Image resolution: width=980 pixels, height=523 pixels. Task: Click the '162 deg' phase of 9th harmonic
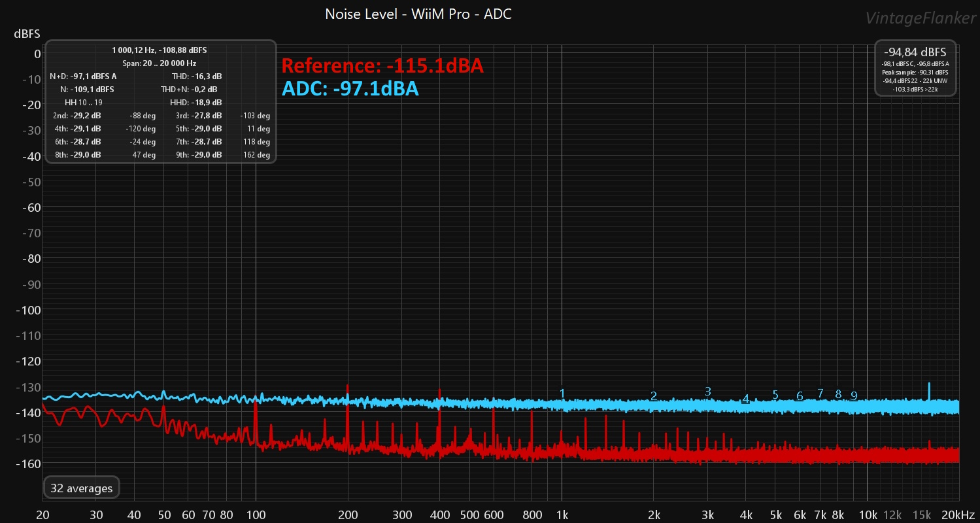(x=257, y=155)
